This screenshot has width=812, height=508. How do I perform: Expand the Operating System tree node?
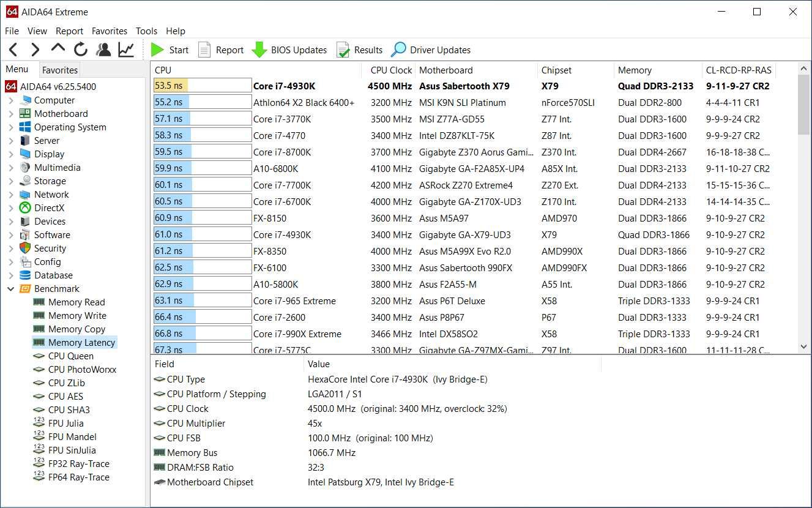pos(11,127)
